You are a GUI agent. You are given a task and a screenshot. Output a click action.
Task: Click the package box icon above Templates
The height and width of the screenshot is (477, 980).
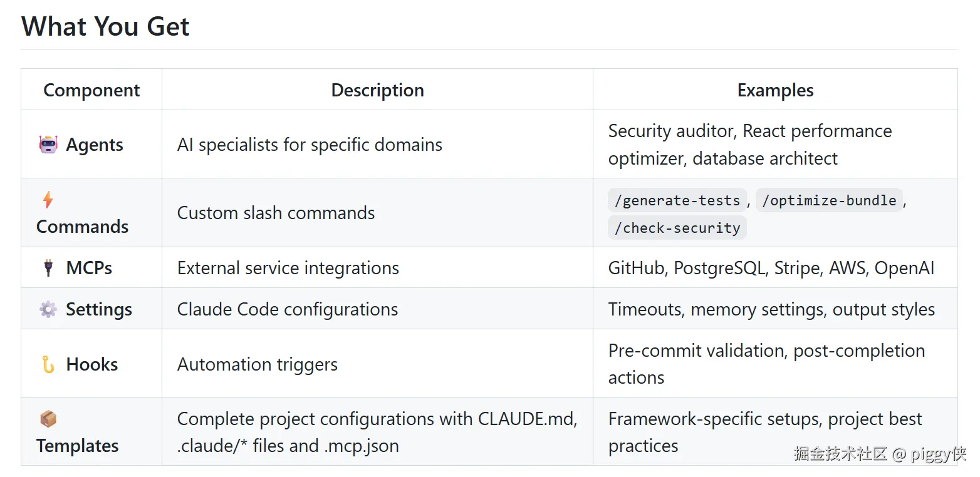(48, 419)
